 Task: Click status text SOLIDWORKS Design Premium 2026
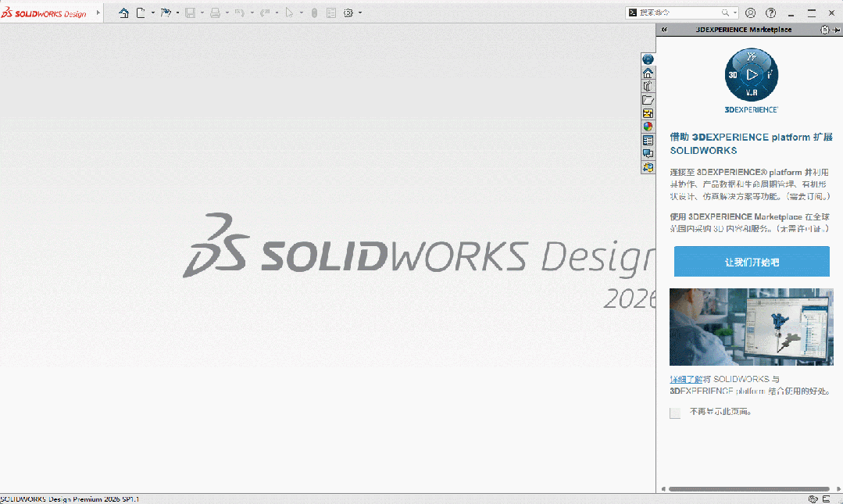pos(70,499)
